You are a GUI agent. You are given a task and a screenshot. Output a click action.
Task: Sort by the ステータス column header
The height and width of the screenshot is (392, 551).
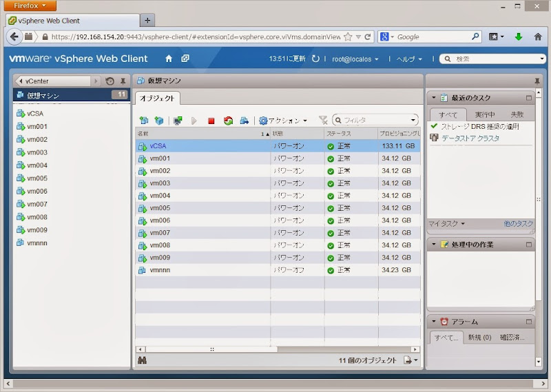point(351,134)
